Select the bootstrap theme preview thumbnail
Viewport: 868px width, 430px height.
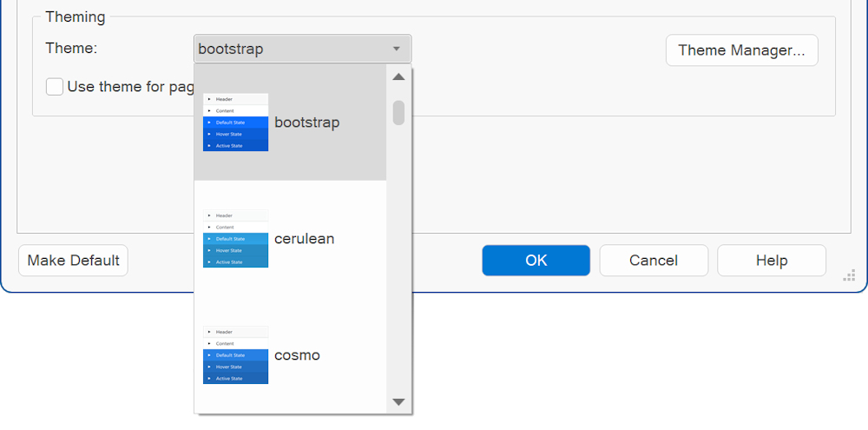tap(235, 122)
